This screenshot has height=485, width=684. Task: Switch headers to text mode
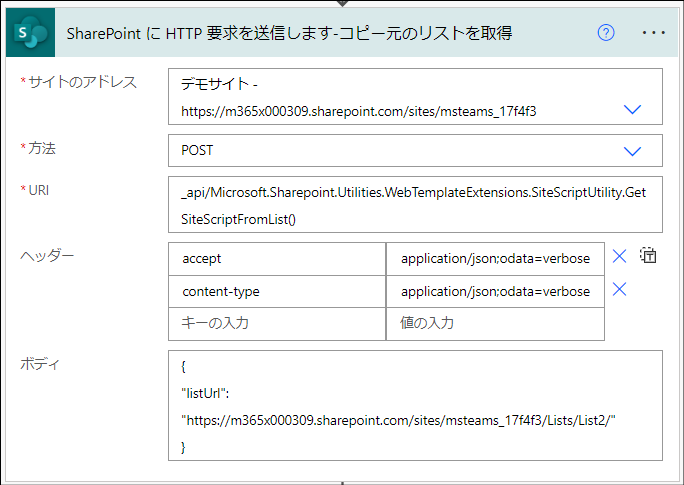[x=648, y=256]
